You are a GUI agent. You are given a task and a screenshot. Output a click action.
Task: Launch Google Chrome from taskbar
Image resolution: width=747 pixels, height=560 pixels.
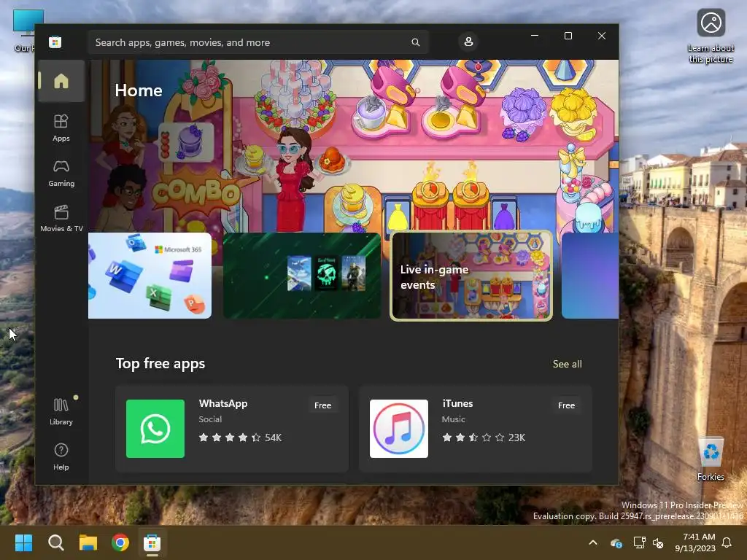pyautogui.click(x=120, y=542)
